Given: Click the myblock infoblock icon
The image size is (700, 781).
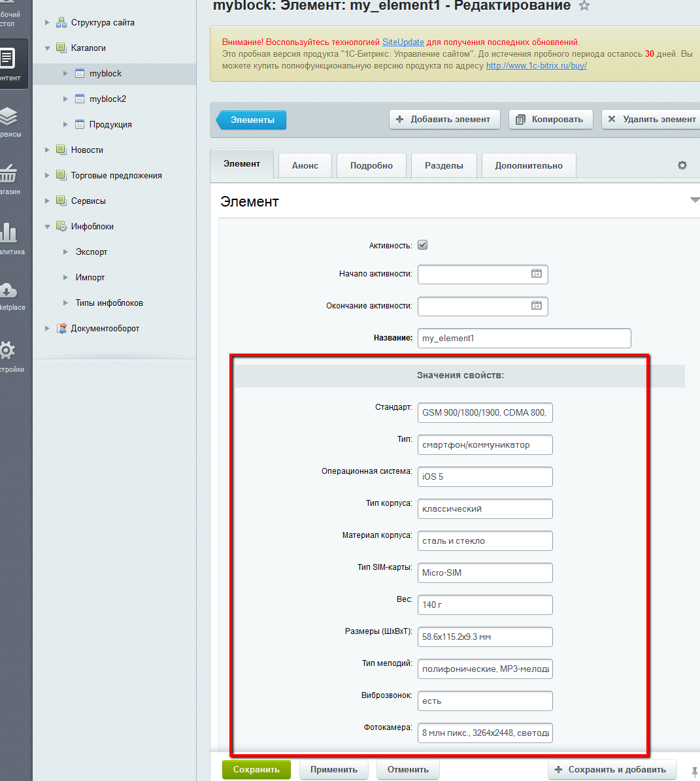Looking at the screenshot, I should pyautogui.click(x=80, y=73).
